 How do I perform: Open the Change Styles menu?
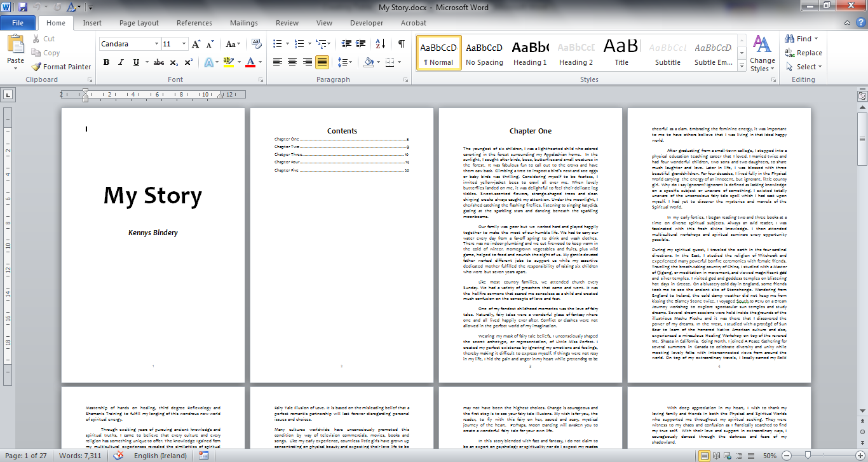762,53
